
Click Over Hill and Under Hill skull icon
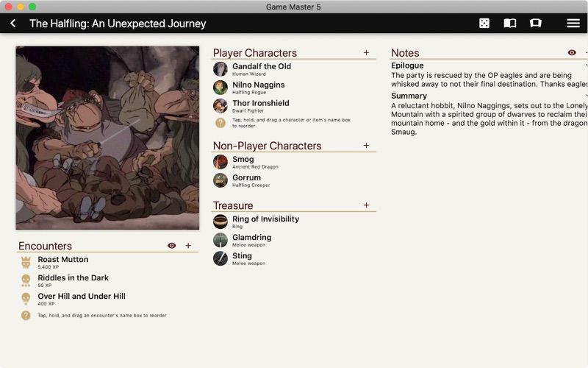[26, 299]
